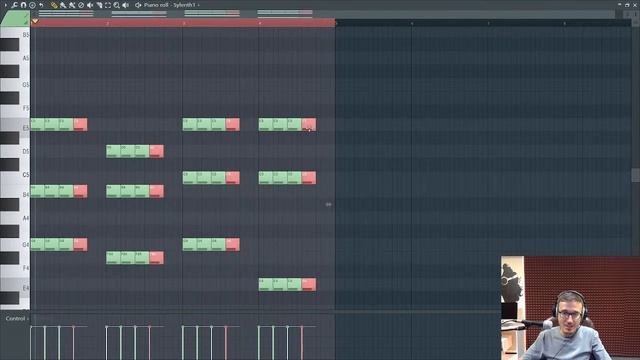Select the Mute tool
640x360 pixels.
(x=90, y=5)
